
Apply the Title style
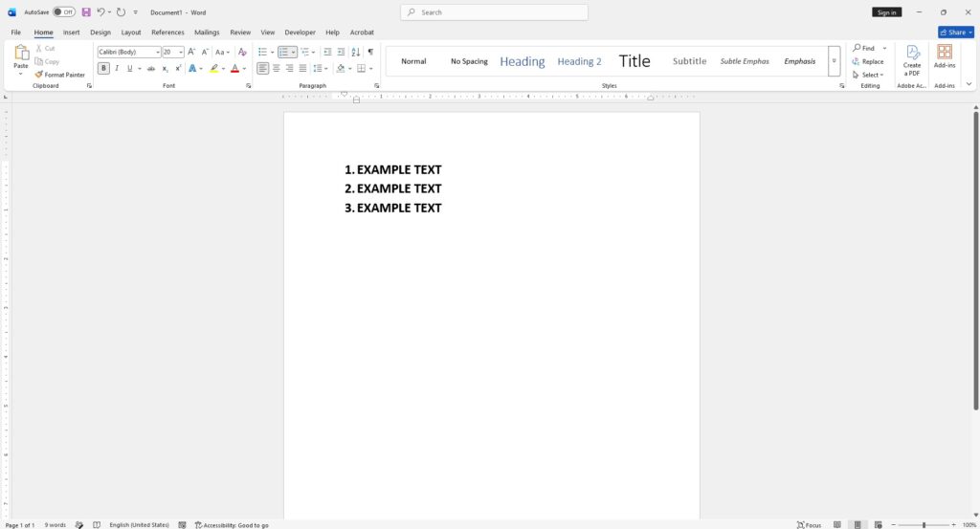click(635, 61)
